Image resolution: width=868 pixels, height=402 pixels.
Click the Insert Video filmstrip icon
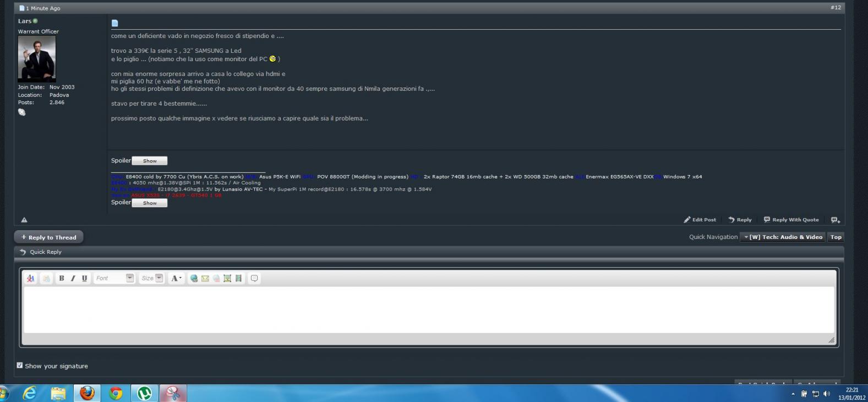coord(238,279)
